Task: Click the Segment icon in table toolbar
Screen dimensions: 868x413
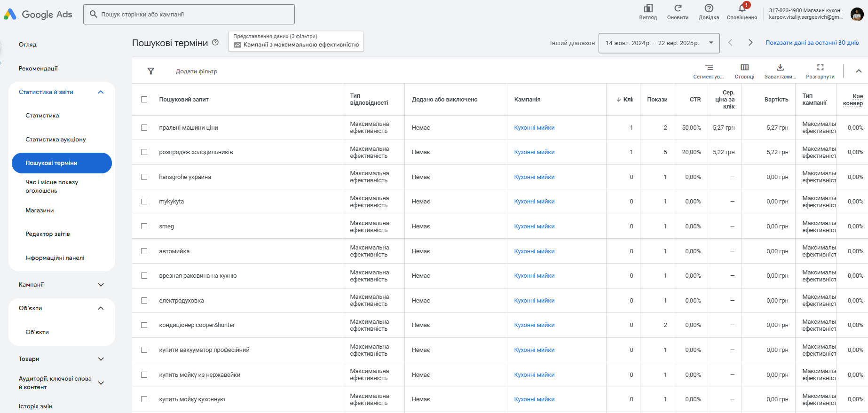Action: coord(709,68)
